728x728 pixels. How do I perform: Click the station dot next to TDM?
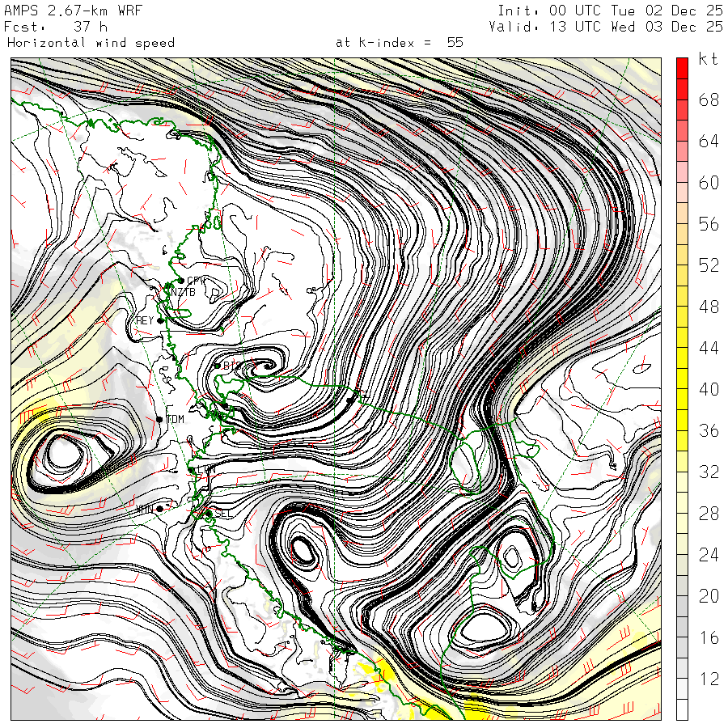click(159, 420)
